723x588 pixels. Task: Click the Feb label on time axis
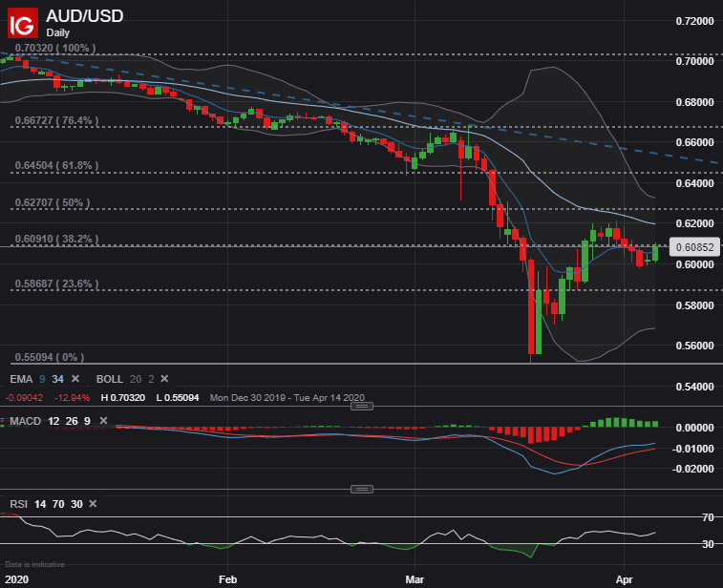click(226, 578)
